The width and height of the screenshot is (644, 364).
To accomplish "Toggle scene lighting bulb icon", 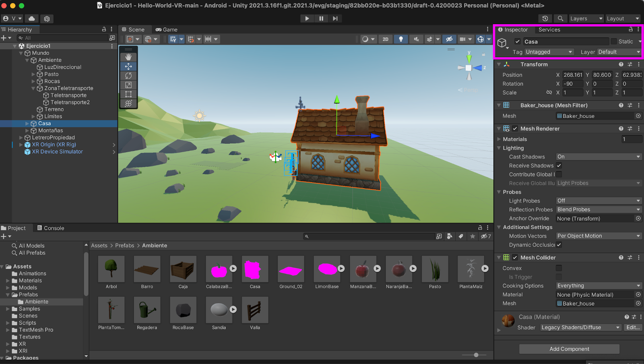I will pyautogui.click(x=400, y=39).
